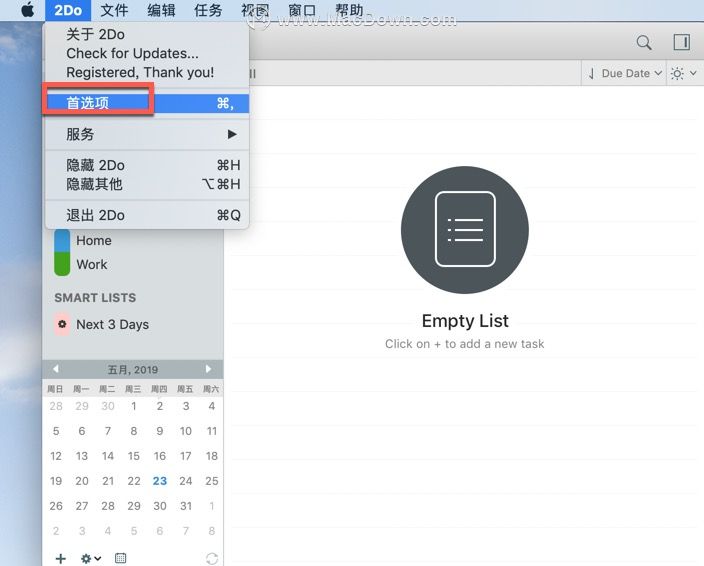Select date 23 in the calendar
The width and height of the screenshot is (704, 566).
[159, 481]
